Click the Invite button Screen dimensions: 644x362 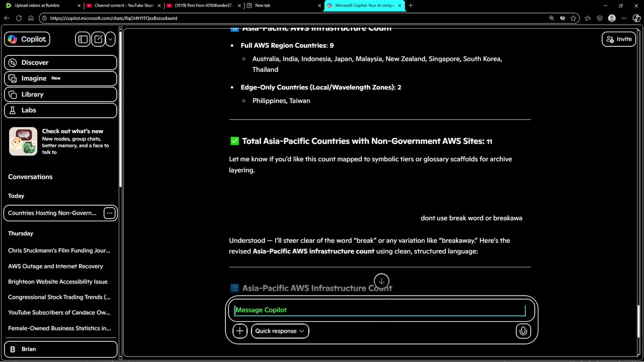pyautogui.click(x=619, y=39)
